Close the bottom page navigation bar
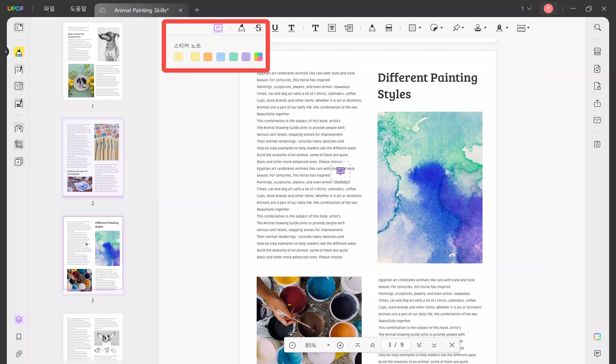The width and height of the screenshot is (616, 364). (452, 345)
